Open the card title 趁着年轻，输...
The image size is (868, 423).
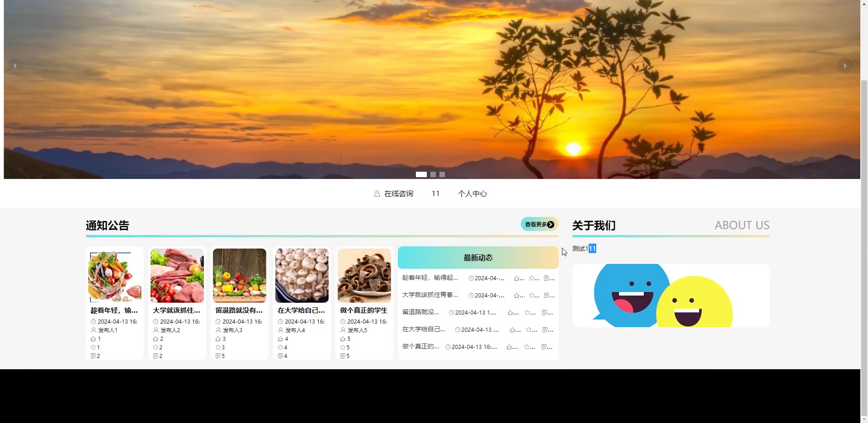pos(114,310)
